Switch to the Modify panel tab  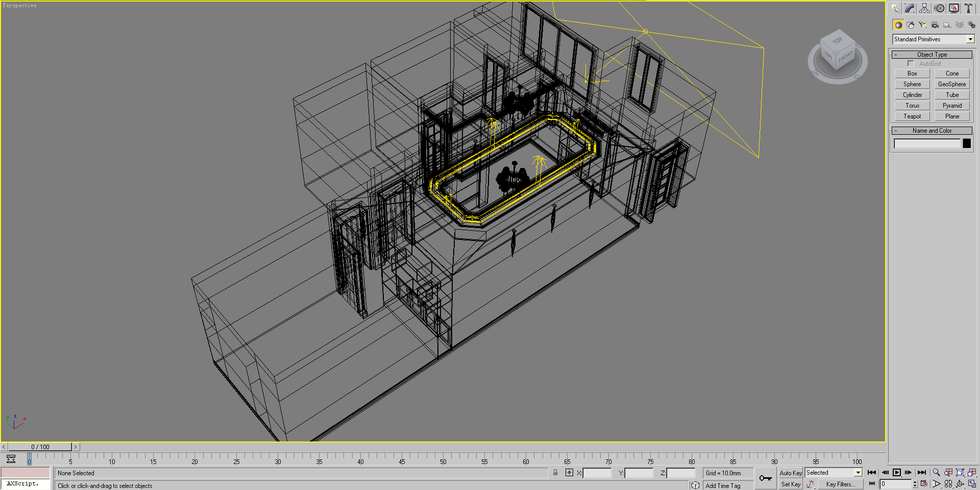[910, 8]
